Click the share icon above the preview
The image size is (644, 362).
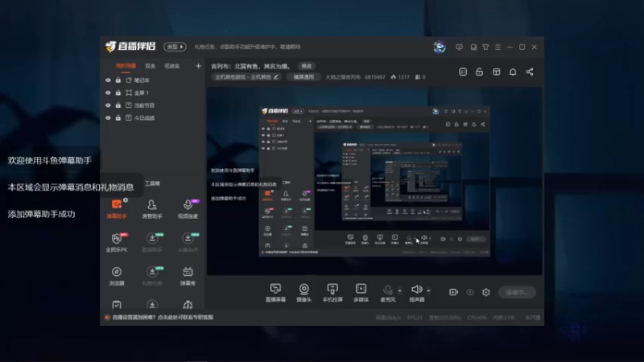coord(530,72)
